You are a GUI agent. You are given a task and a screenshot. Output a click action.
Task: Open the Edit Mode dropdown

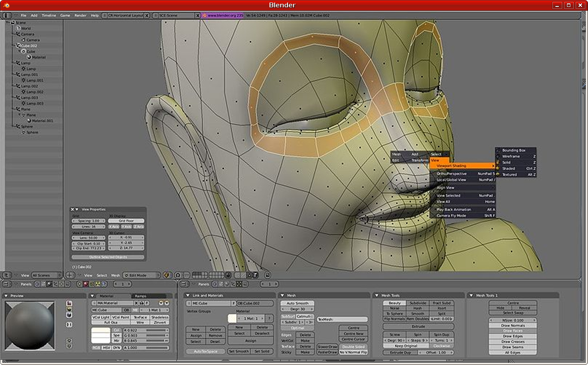141,275
